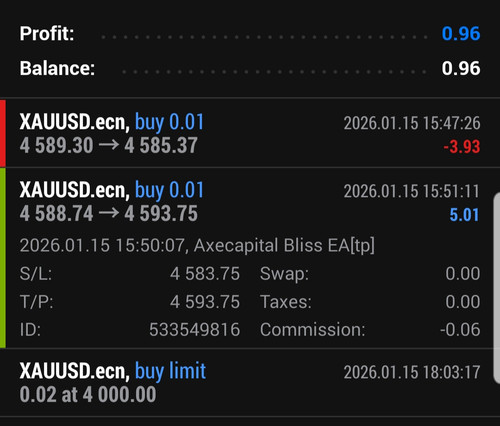
Task: Click the Swap value 0.00
Action: click(x=463, y=274)
